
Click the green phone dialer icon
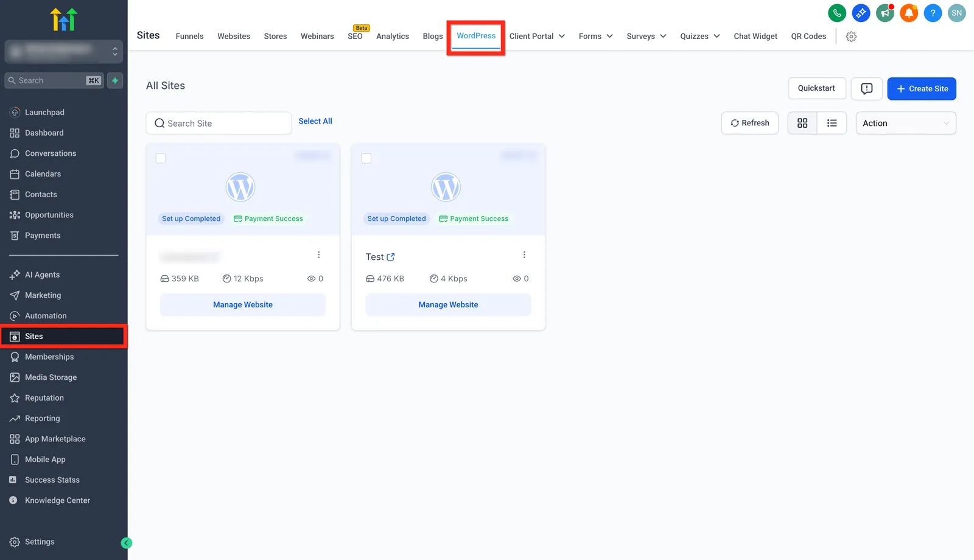(x=837, y=13)
